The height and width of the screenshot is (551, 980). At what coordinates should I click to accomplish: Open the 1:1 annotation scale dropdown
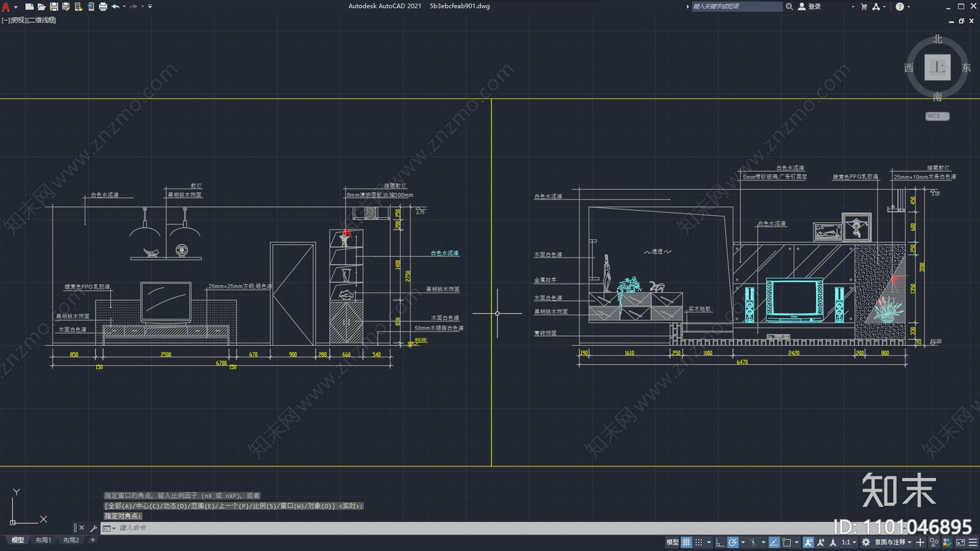coord(849,542)
